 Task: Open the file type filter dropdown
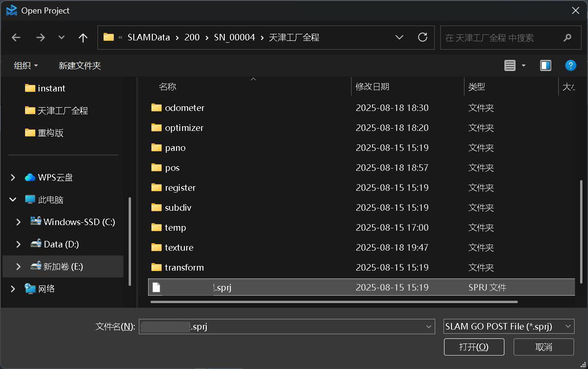coord(509,326)
